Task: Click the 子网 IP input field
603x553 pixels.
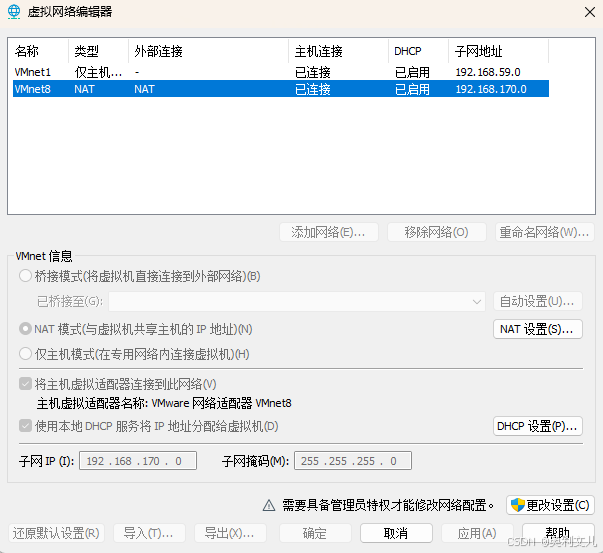Action: point(138,461)
